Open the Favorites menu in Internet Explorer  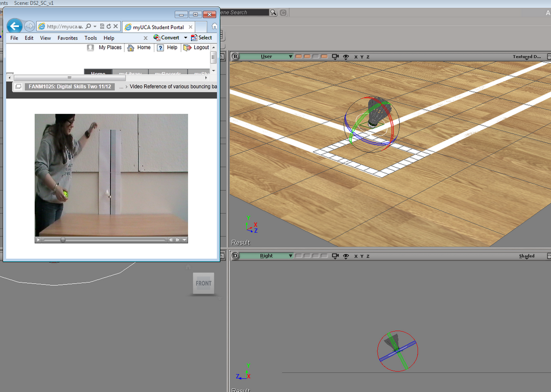point(67,37)
